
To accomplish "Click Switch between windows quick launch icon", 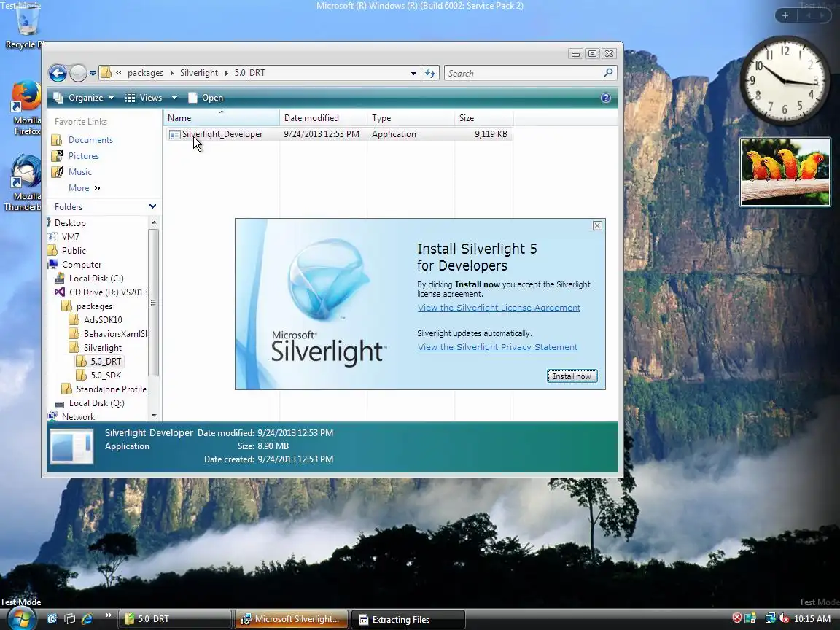I will [70, 619].
